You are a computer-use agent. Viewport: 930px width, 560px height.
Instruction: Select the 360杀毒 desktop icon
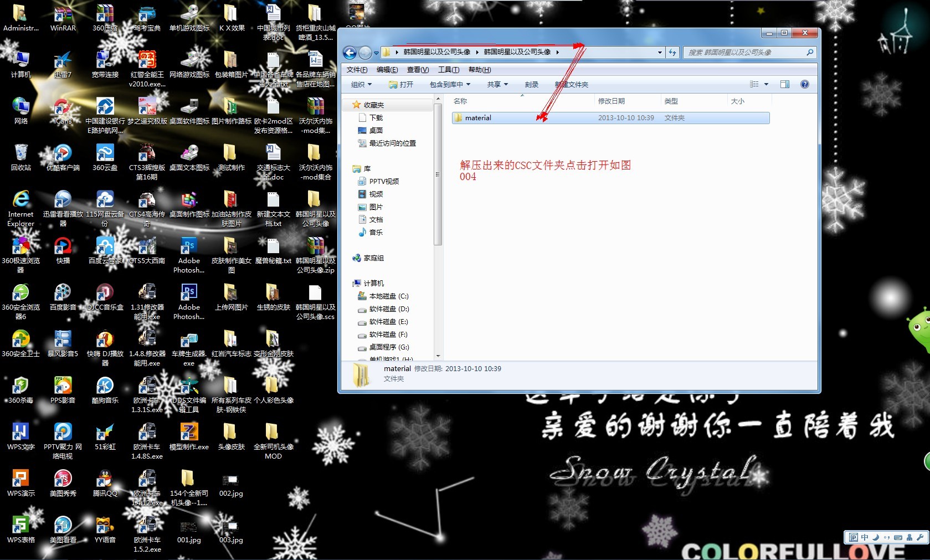click(x=21, y=390)
